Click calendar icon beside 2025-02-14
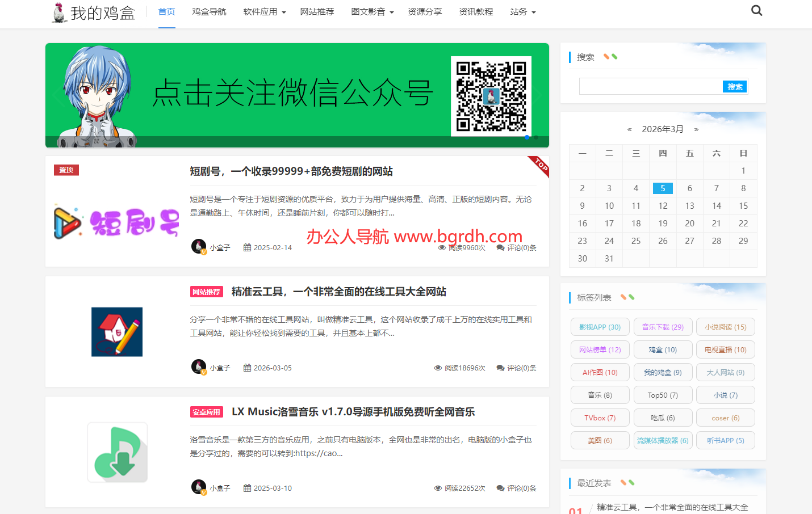This screenshot has height=514, width=812. click(x=247, y=247)
